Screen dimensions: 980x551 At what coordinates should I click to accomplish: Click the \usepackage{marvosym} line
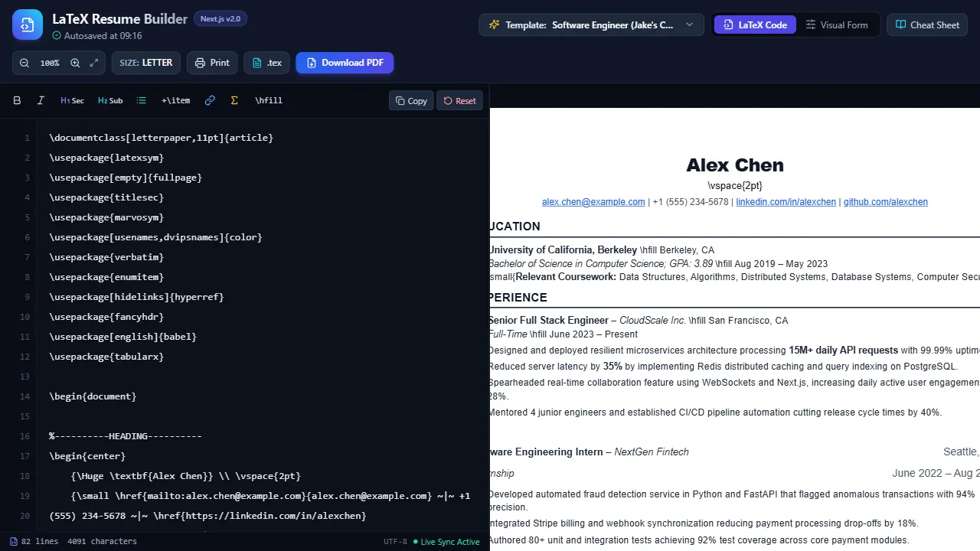click(106, 217)
